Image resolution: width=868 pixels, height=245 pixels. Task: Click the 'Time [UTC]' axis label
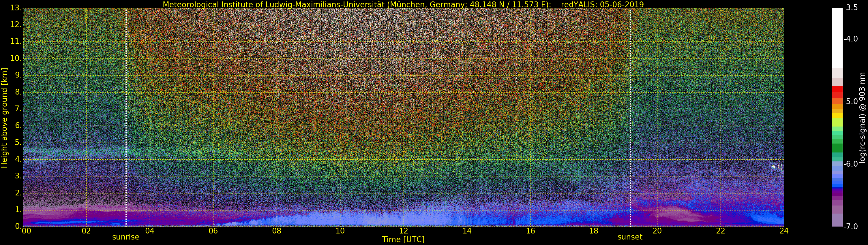click(x=403, y=240)
